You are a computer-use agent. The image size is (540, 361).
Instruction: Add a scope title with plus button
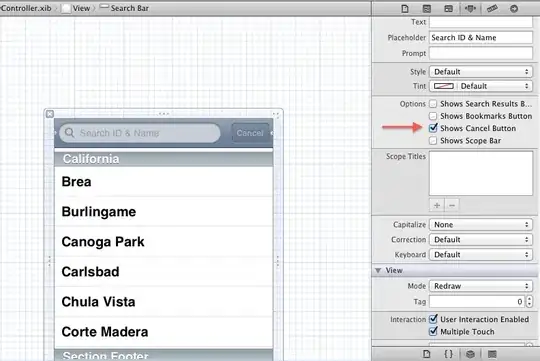coord(437,205)
